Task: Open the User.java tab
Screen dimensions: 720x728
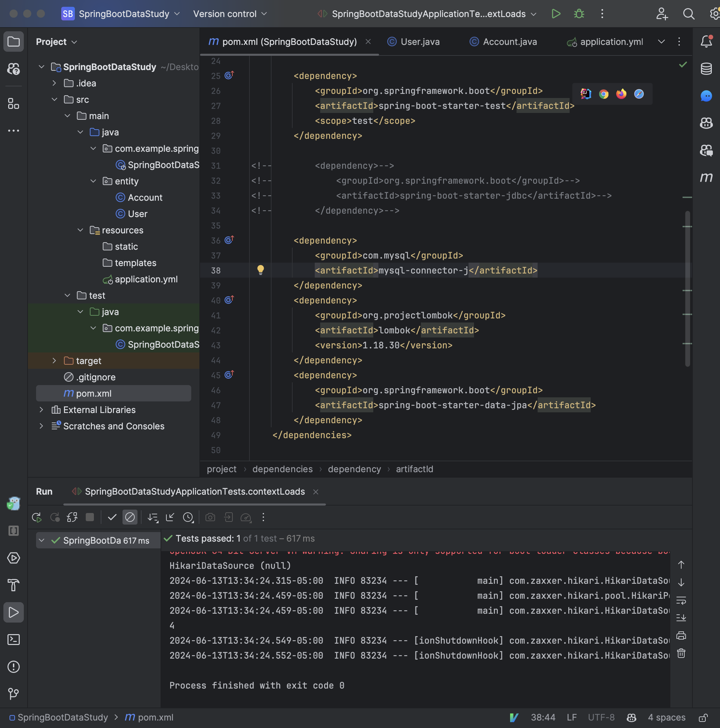Action: coord(421,42)
